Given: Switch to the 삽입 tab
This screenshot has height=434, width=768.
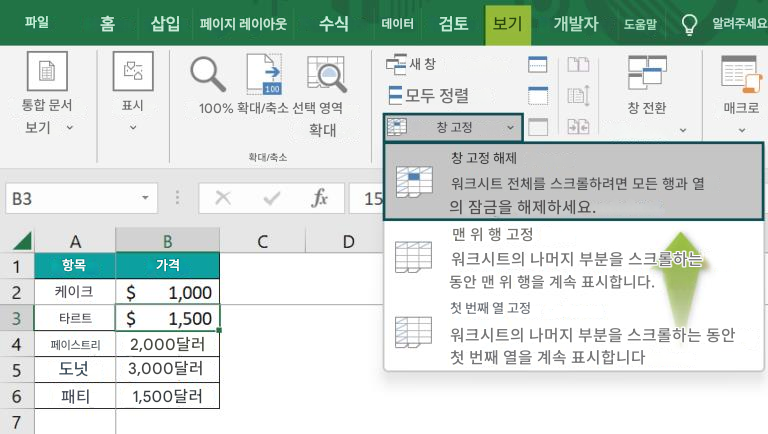Looking at the screenshot, I should coord(165,23).
